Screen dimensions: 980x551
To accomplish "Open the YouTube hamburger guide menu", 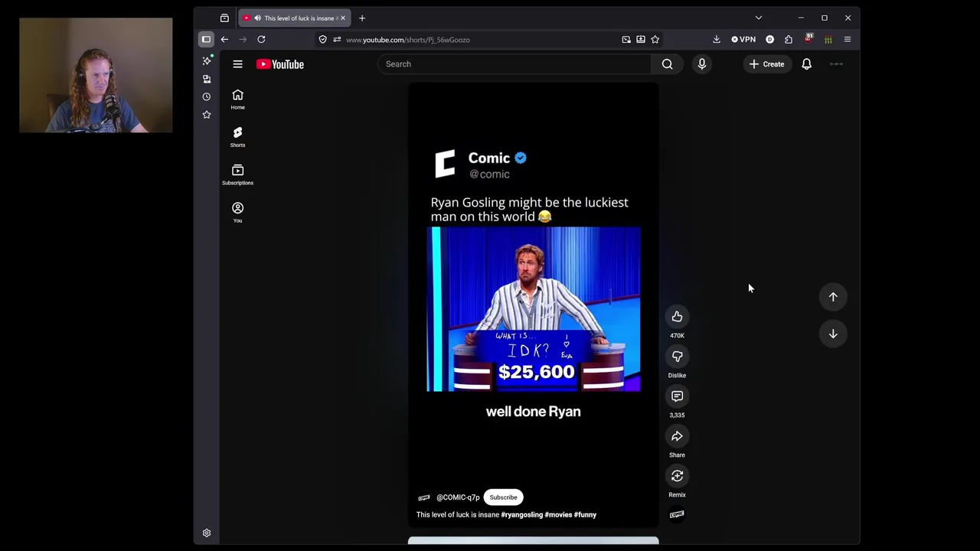I will click(237, 64).
